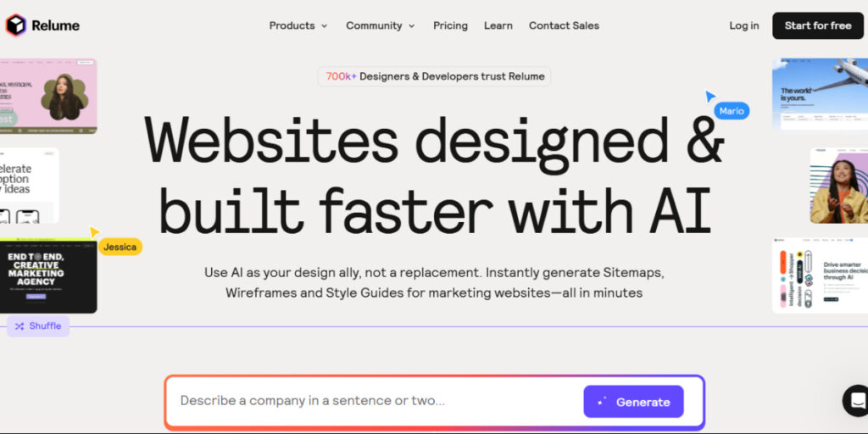Open the Pricing page

click(x=450, y=25)
